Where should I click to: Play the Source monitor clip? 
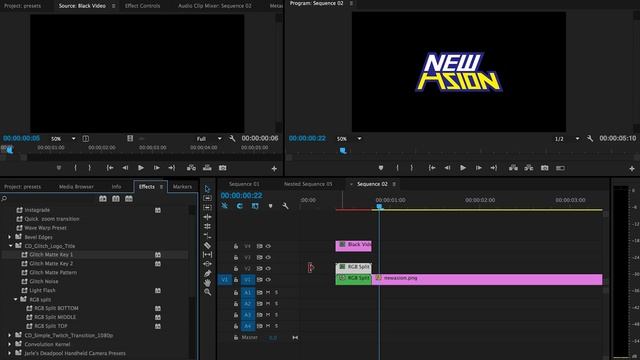pos(141,168)
